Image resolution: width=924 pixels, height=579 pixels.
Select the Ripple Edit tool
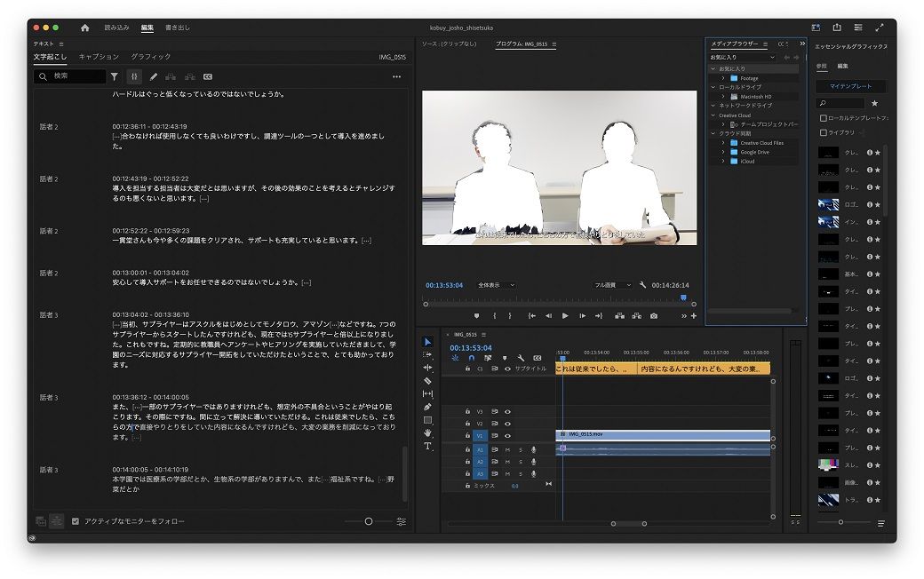(428, 368)
